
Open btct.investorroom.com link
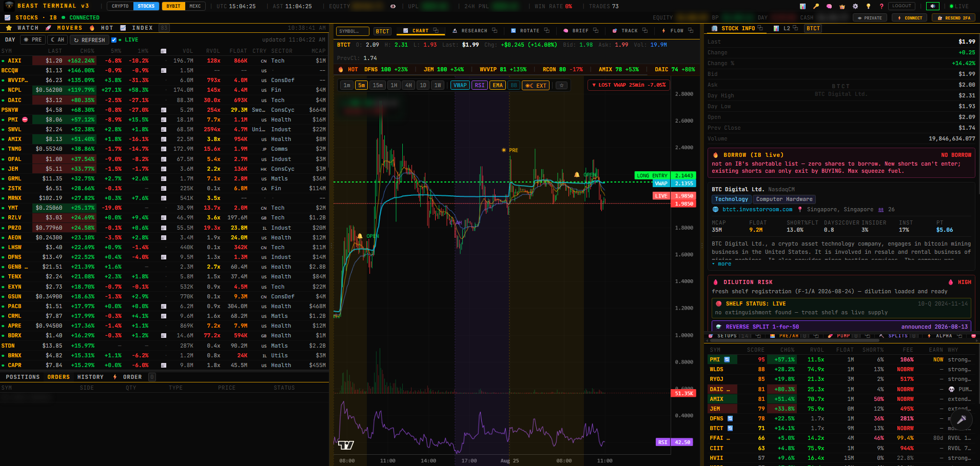tap(757, 209)
